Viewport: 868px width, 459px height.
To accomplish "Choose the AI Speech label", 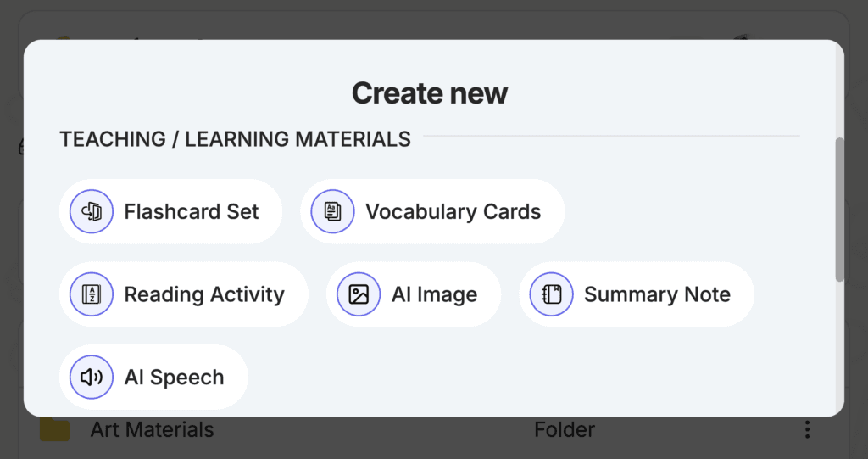I will coord(175,378).
